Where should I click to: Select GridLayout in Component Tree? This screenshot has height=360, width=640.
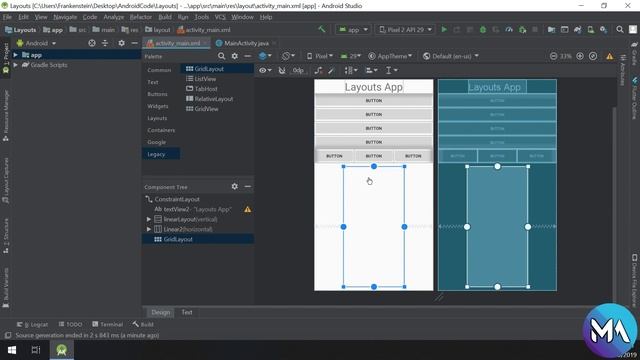(198, 239)
